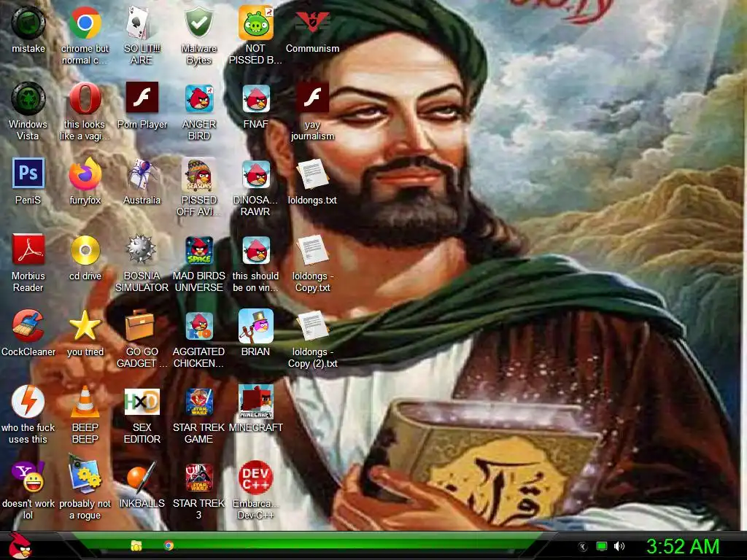
Task: Open the 'Windows Vista' recycle bin icon
Action: [x=28, y=98]
